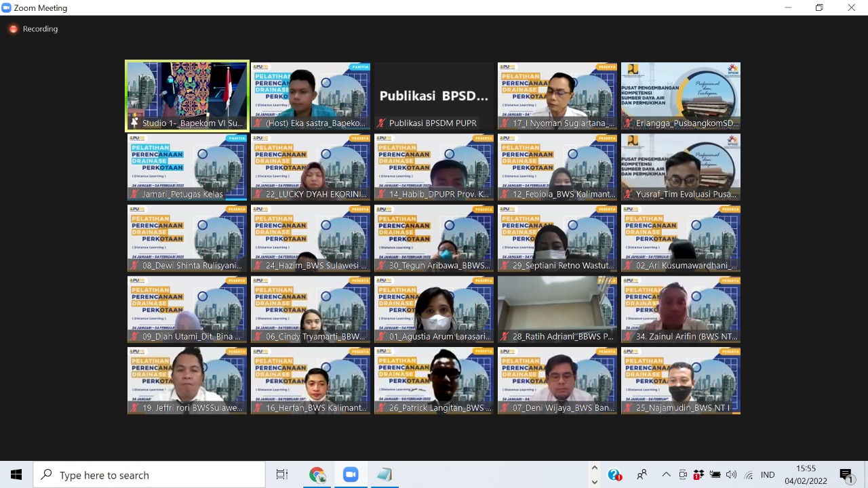Click the red Recording indicator
Viewport: 868px width, 488px height.
click(14, 29)
